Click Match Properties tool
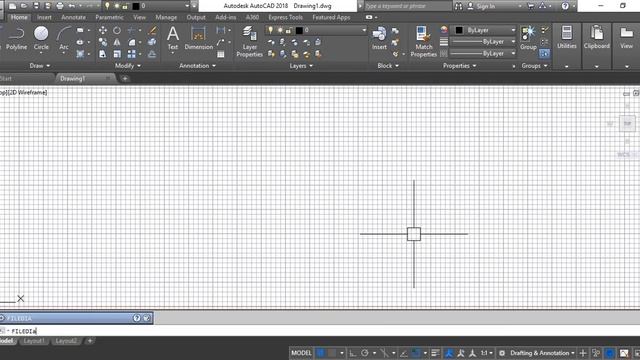 [x=423, y=42]
